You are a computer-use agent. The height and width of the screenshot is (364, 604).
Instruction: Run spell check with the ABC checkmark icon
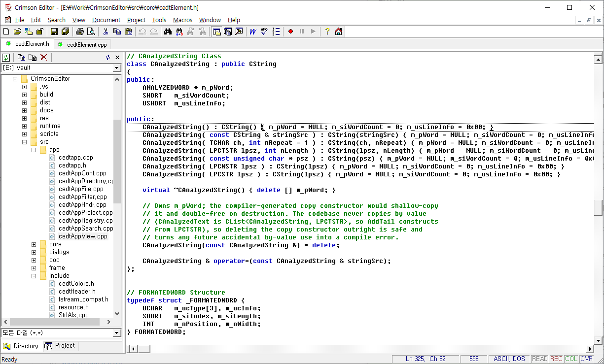265,32
